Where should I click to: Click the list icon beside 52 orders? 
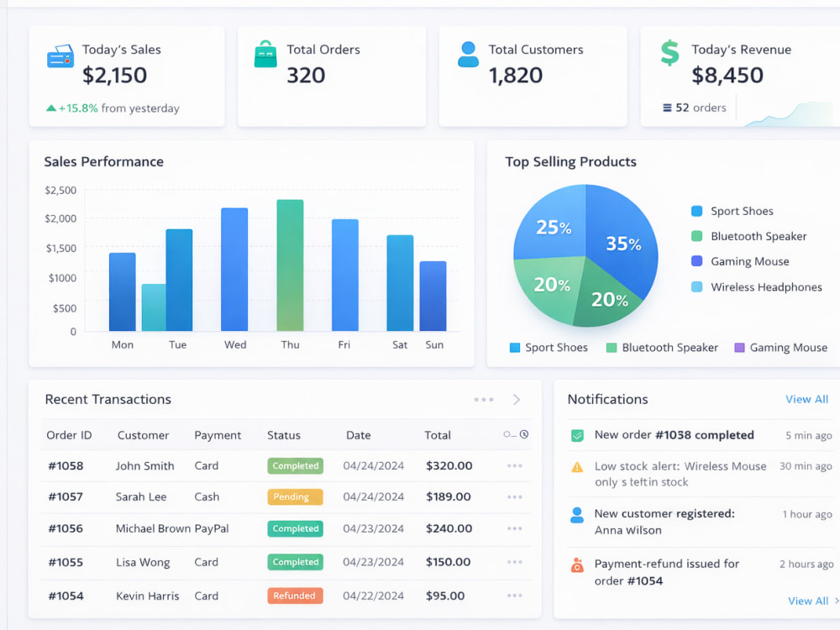click(667, 108)
